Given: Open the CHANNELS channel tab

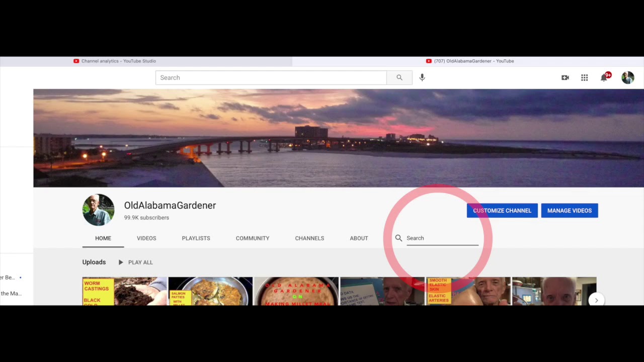Looking at the screenshot, I should [309, 238].
